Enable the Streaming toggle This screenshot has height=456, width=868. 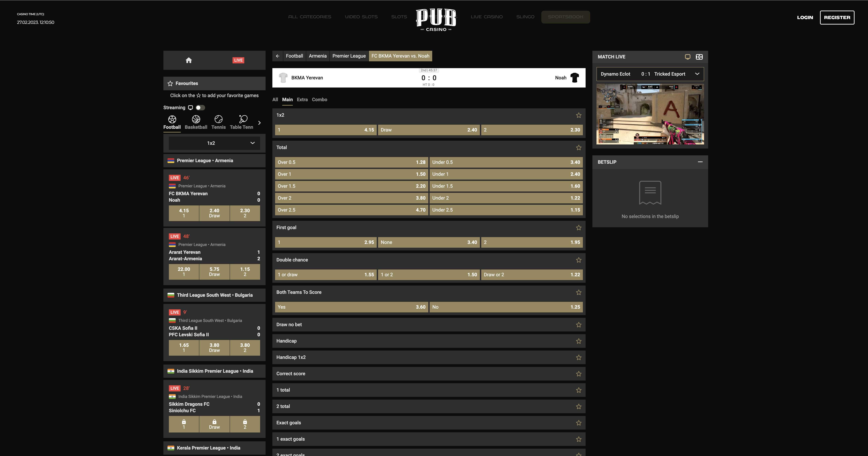[201, 107]
